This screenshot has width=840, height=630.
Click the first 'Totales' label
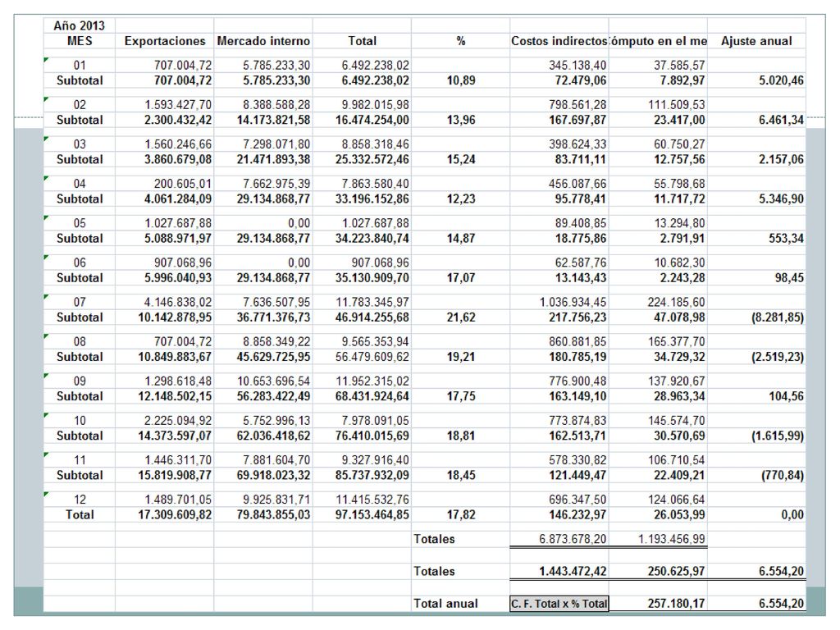coord(434,539)
